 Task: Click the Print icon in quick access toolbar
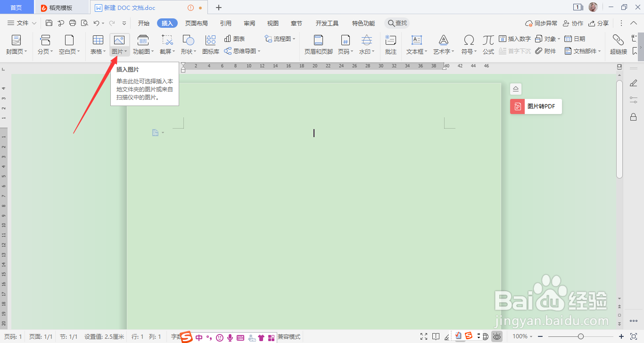[x=73, y=23]
